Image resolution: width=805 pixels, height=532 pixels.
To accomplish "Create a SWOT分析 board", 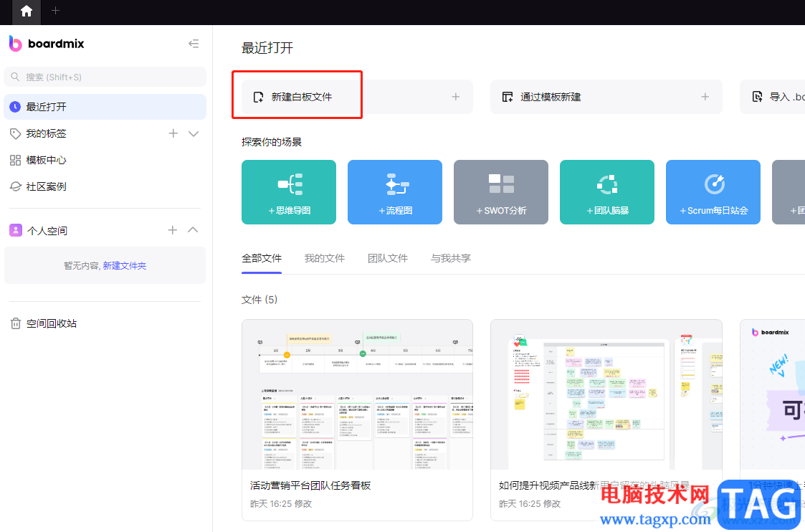I will [501, 192].
